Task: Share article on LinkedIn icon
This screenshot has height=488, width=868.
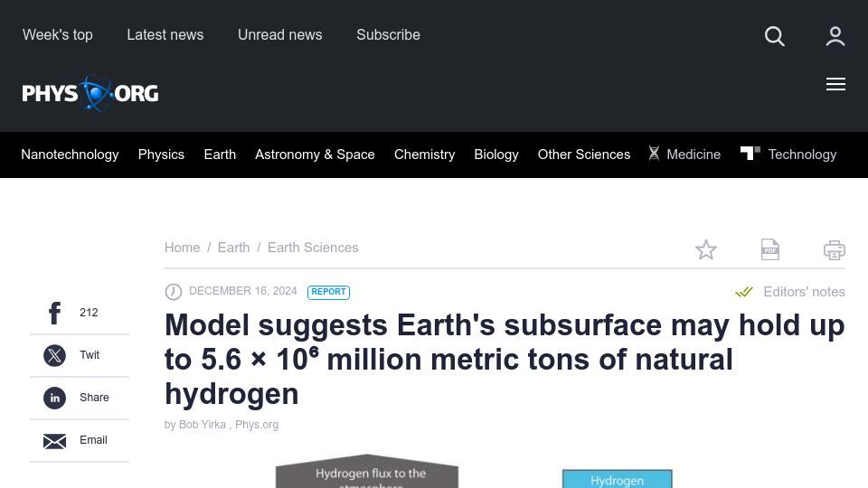Action: (54, 398)
